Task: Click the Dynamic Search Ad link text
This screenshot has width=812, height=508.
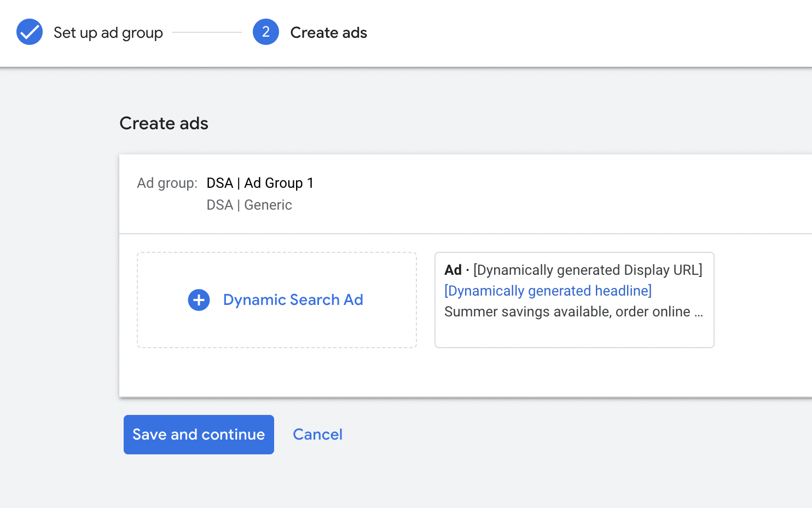Action: tap(293, 300)
